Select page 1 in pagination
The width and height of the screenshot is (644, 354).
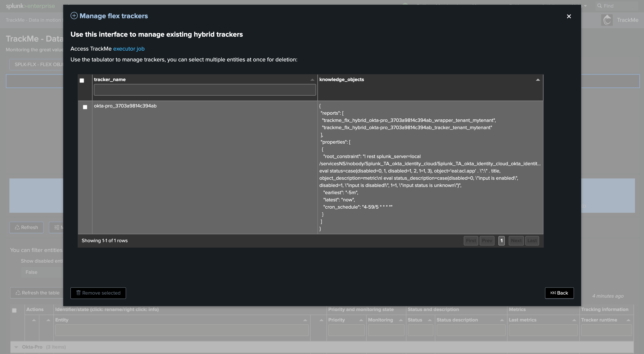click(x=501, y=241)
